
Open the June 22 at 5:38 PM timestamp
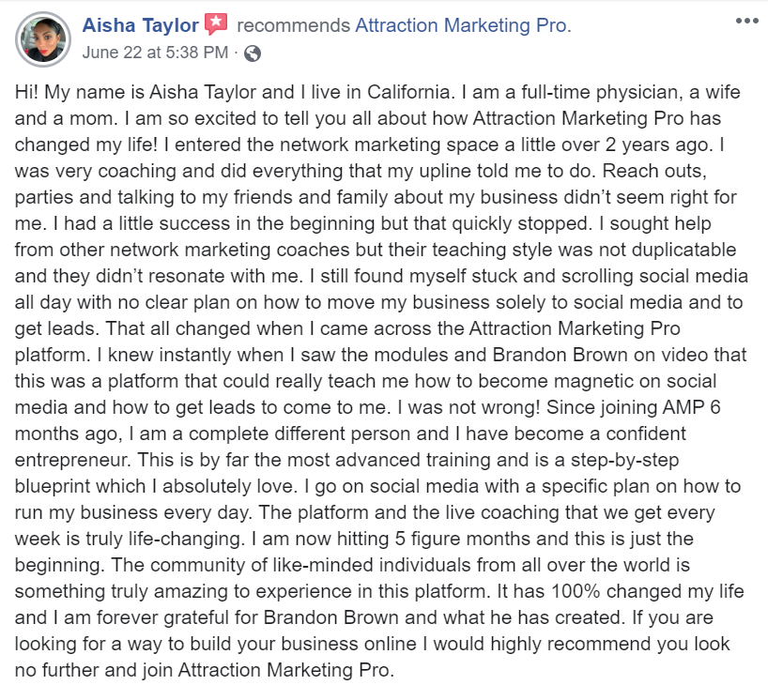coord(155,53)
